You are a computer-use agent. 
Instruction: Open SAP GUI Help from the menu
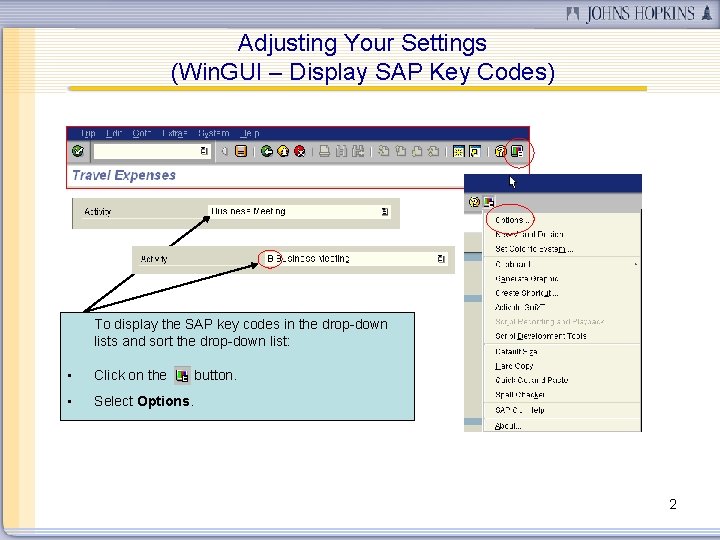pos(520,411)
